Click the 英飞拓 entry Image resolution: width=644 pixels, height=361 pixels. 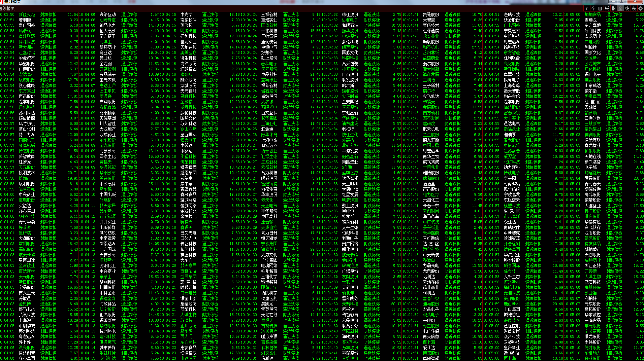click(186, 25)
